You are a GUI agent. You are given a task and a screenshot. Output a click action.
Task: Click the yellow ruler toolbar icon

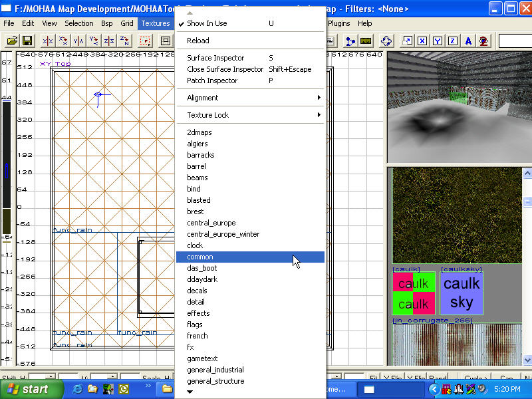365,41
